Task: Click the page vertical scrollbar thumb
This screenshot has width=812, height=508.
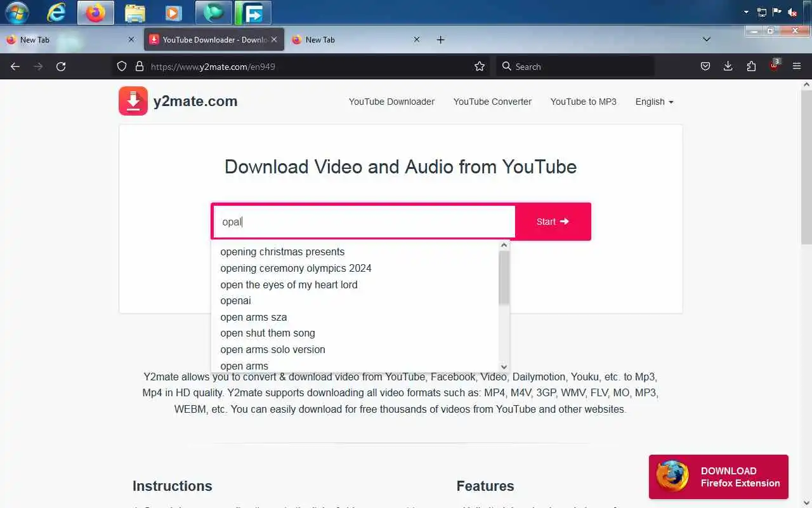Action: tap(806, 168)
